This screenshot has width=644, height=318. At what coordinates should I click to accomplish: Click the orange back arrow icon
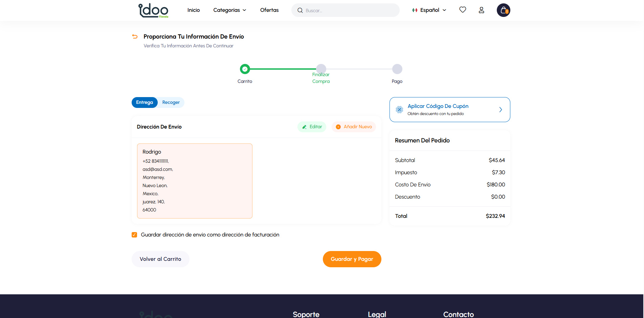(135, 37)
